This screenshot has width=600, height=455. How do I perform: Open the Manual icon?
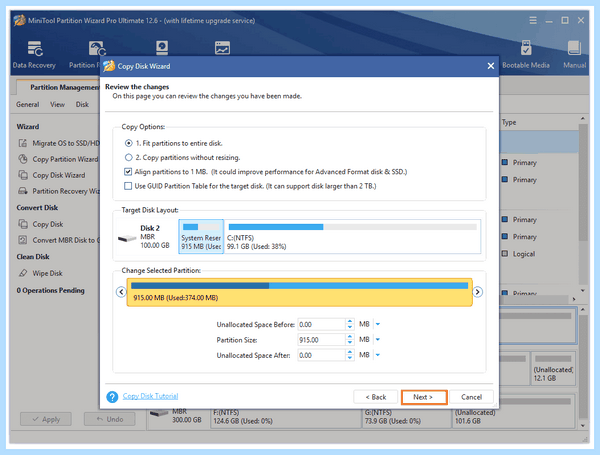click(574, 54)
